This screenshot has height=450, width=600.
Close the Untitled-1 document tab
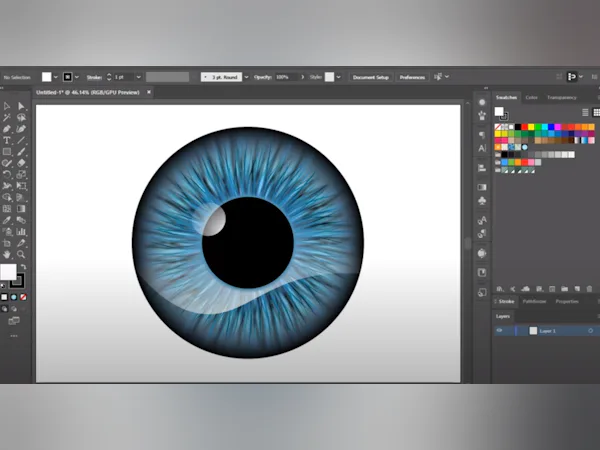pos(149,92)
